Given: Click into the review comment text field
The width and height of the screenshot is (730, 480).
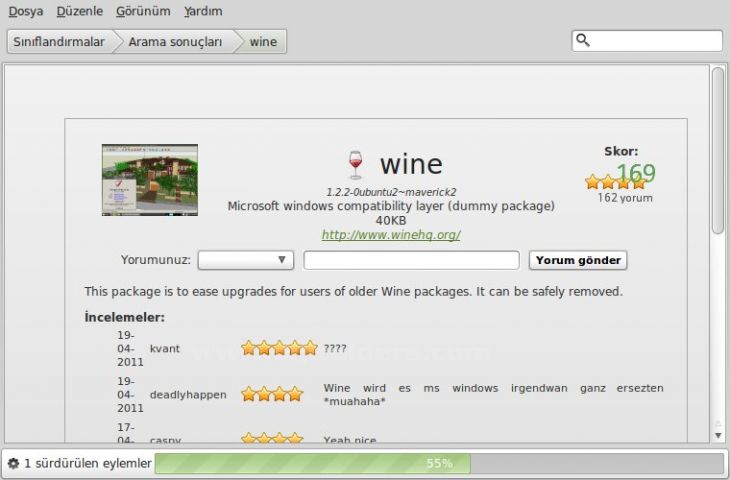Looking at the screenshot, I should tap(411, 260).
